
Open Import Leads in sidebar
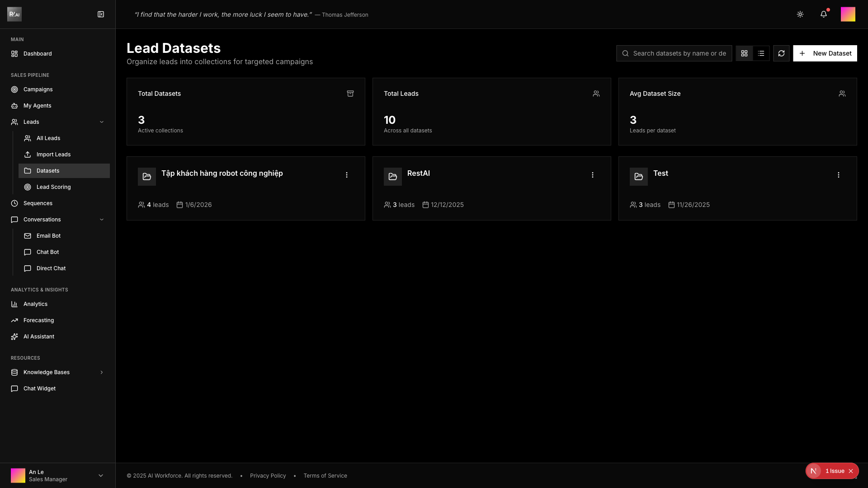[53, 155]
